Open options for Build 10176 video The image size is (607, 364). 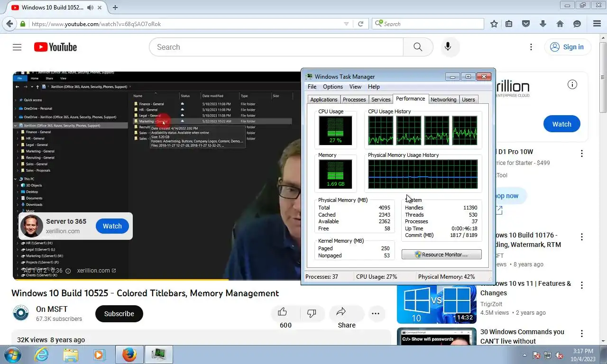coord(582,237)
